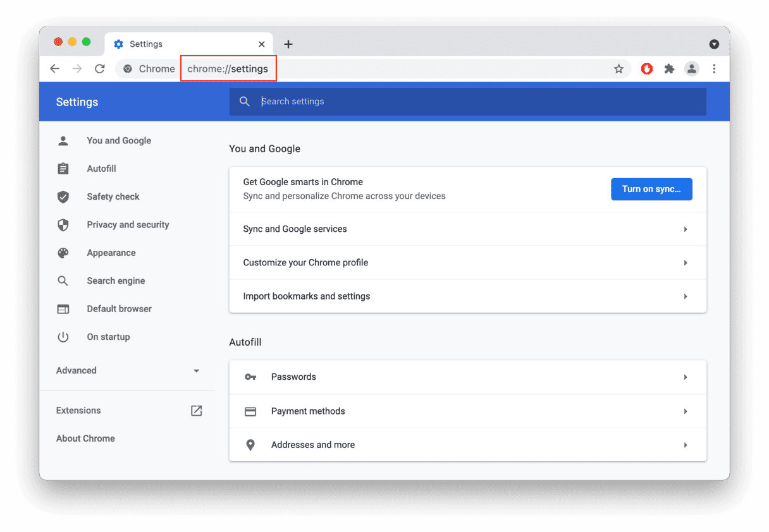Open a new tab with plus button
The width and height of the screenshot is (769, 532).
(x=288, y=44)
